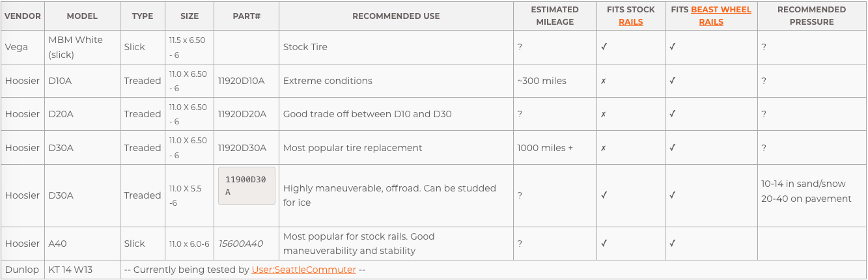Screen dimensions: 868x280
Task: Click the stock rails X mark for D20A
Action: [604, 114]
